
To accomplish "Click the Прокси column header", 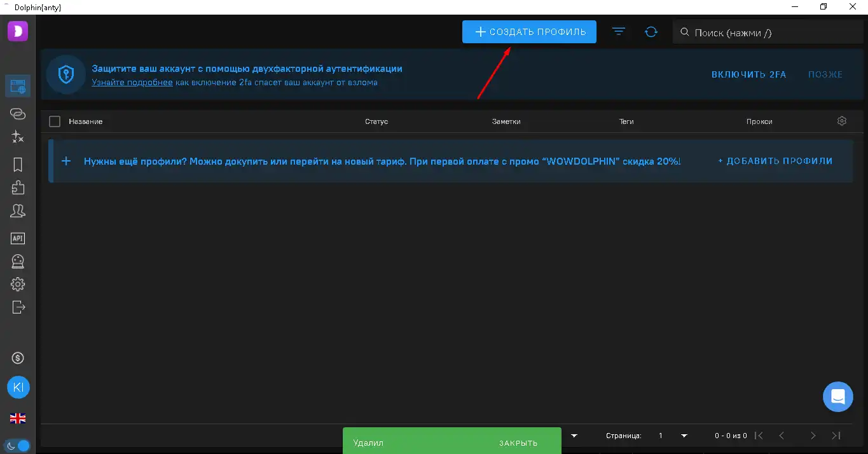I will click(759, 121).
